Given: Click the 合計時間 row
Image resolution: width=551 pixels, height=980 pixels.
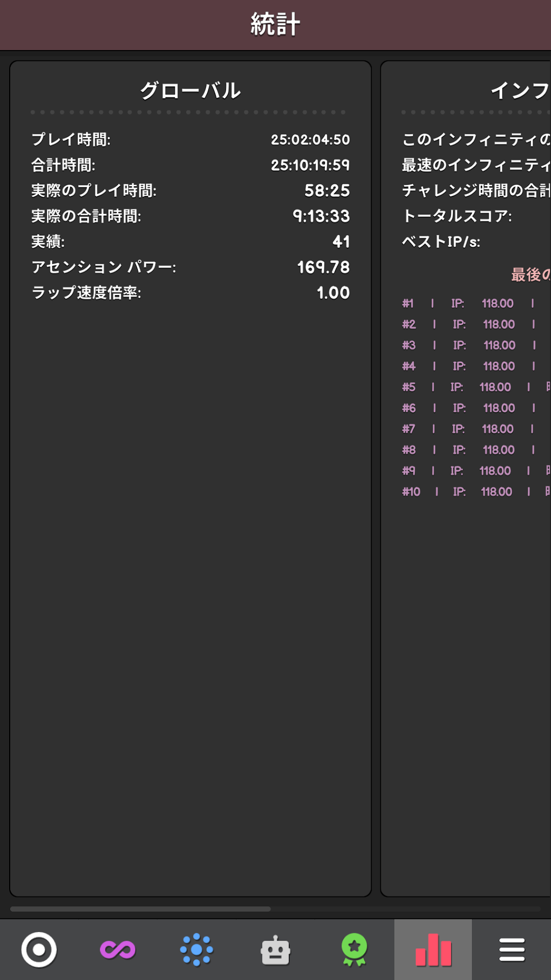Looking at the screenshot, I should 190,165.
